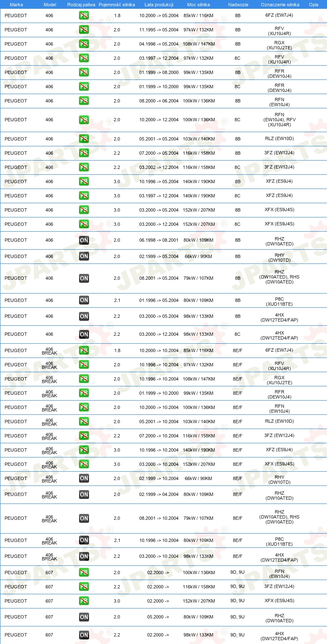The height and width of the screenshot is (644, 327).
Task: Click the 03.2000 -> 12.2004 cell in the 152kW row
Action: point(159,224)
